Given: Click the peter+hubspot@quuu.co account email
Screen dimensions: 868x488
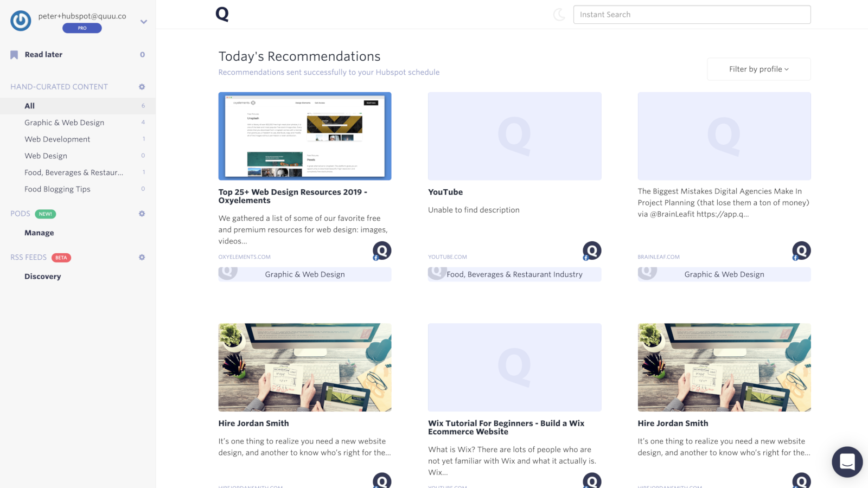Looking at the screenshot, I should 82,16.
